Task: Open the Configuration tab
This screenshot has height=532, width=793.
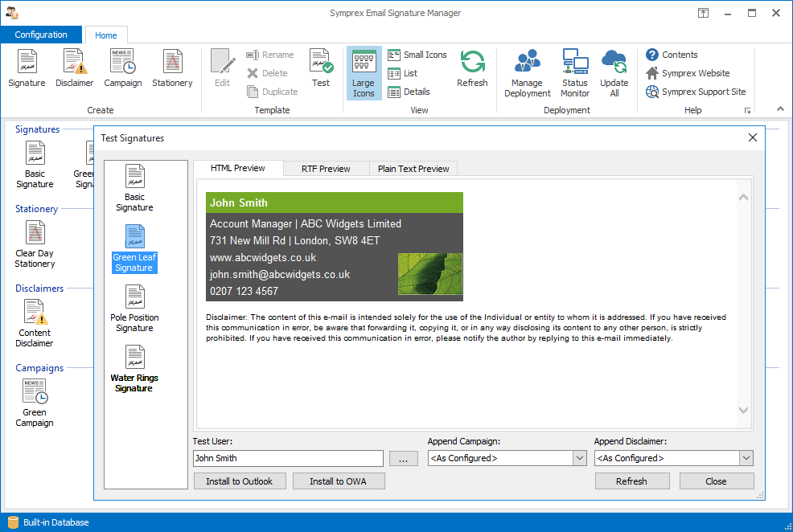Action: coord(41,35)
